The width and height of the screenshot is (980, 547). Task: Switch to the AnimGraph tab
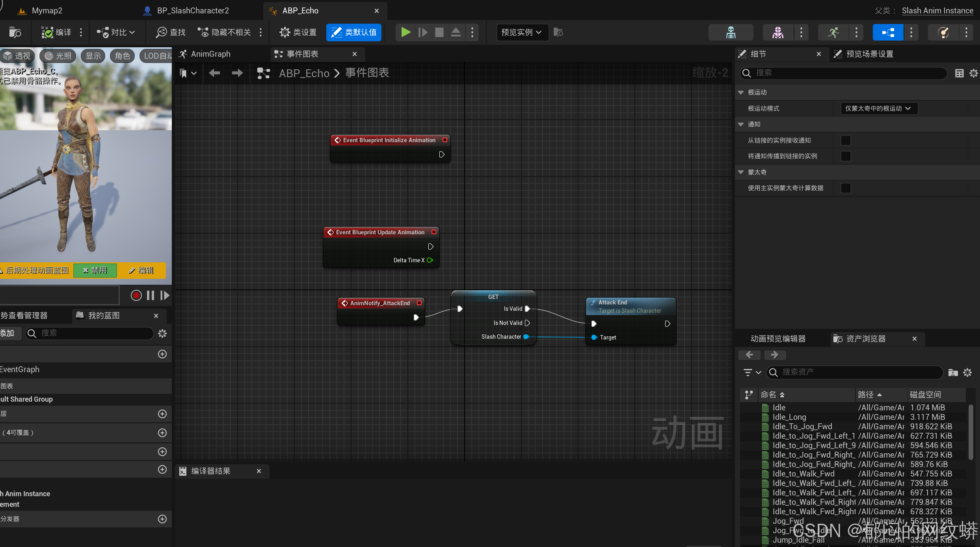[210, 54]
